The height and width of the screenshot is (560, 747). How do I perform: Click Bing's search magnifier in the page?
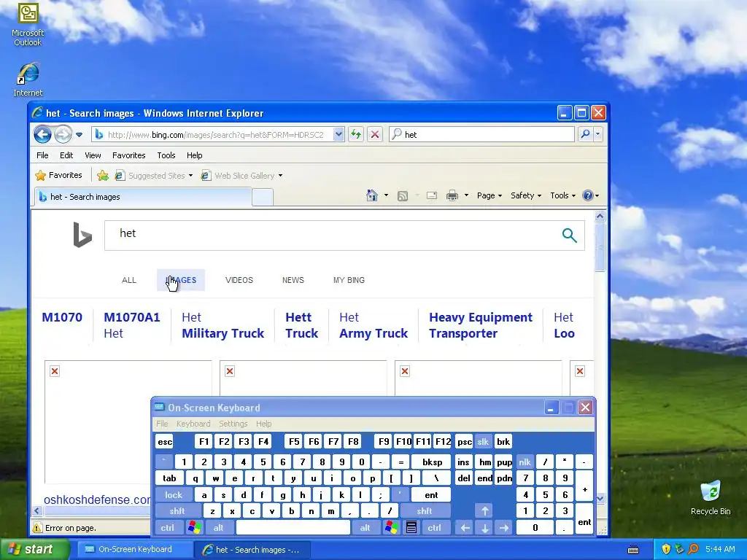(569, 235)
